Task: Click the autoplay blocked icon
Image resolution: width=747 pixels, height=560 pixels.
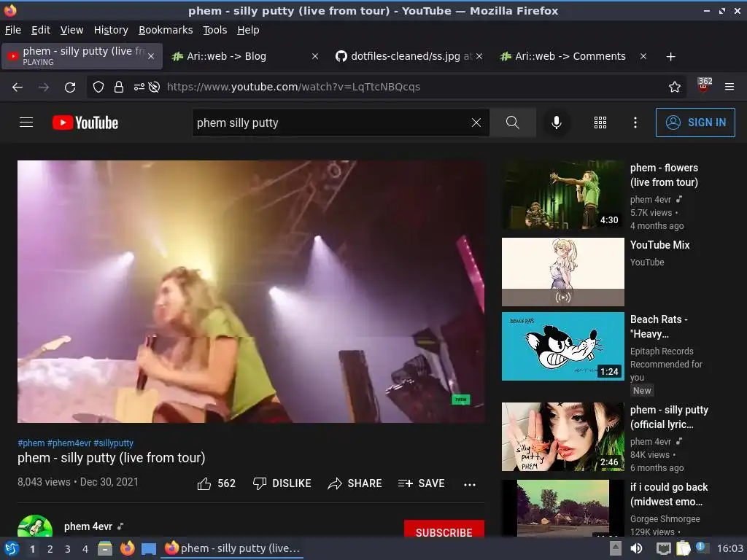Action: [x=154, y=87]
